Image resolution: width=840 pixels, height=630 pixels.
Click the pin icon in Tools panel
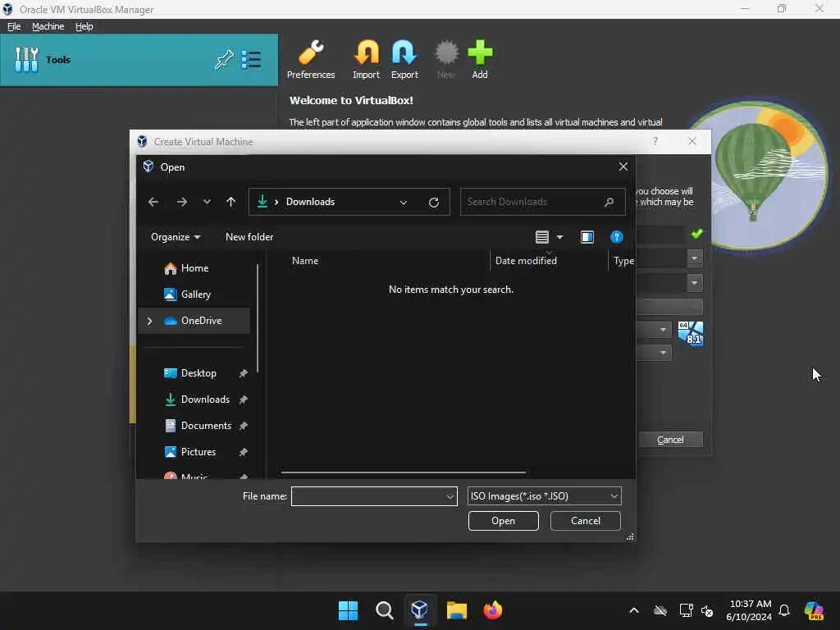[x=224, y=59]
